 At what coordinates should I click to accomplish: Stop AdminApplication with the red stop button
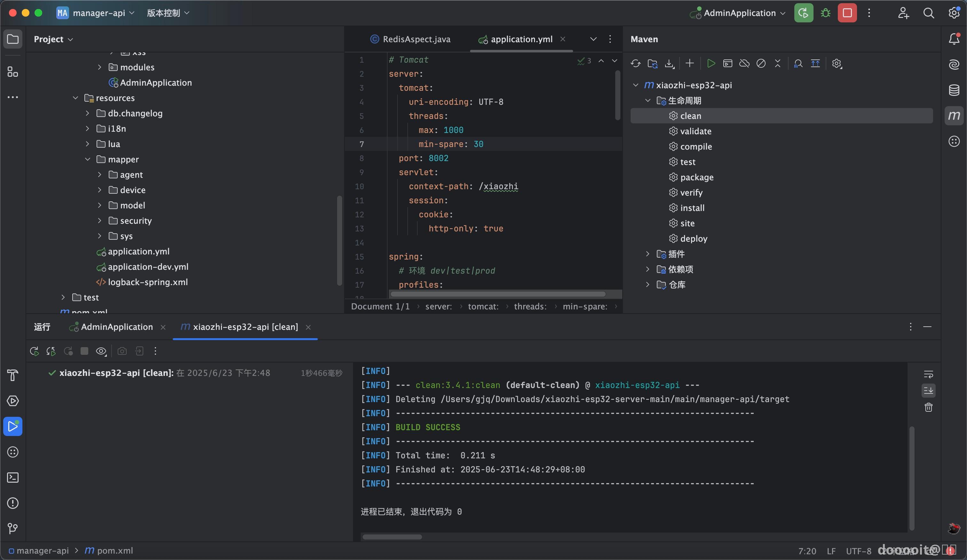tap(847, 13)
